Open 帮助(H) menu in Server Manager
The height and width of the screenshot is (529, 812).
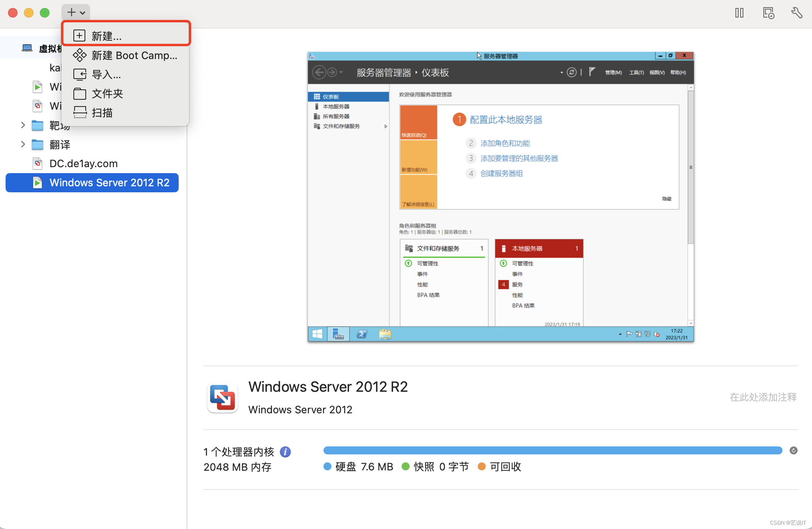(678, 72)
